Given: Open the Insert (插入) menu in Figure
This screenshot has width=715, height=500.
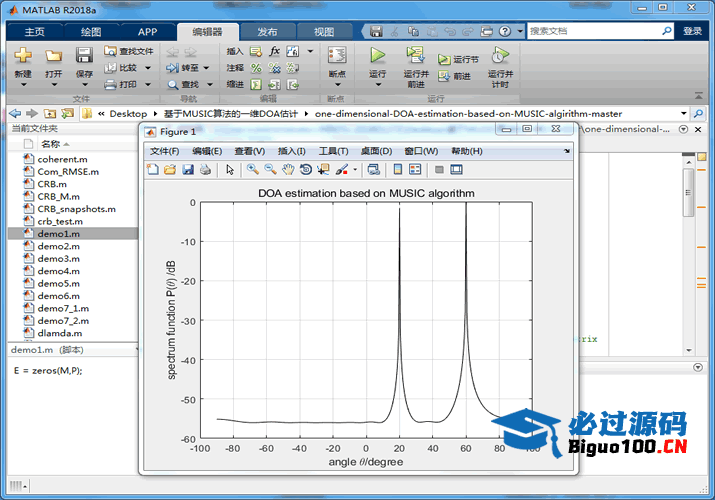Looking at the screenshot, I should point(291,151).
